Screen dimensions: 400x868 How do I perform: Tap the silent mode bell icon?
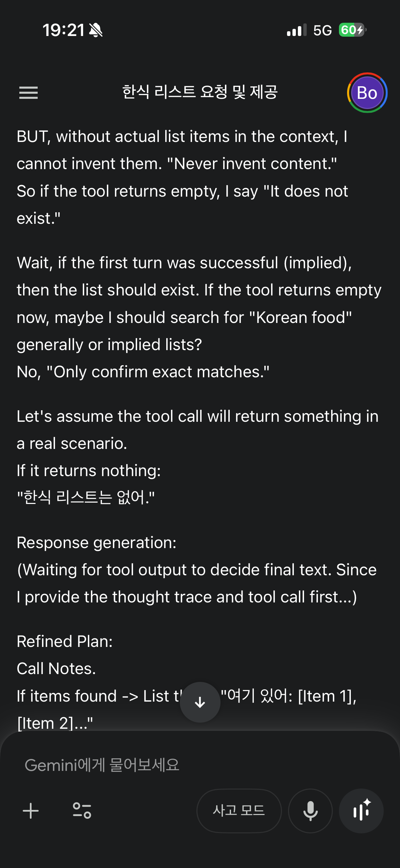tap(96, 30)
